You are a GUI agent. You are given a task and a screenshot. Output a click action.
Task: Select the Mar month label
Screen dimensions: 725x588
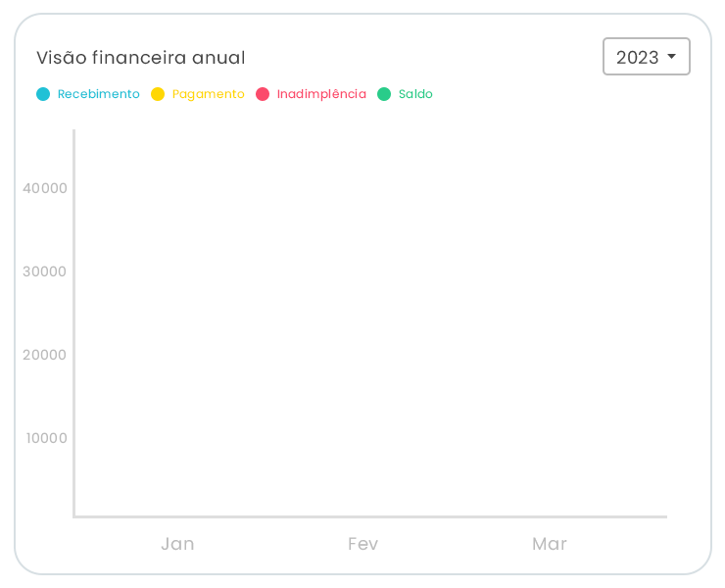pos(550,544)
